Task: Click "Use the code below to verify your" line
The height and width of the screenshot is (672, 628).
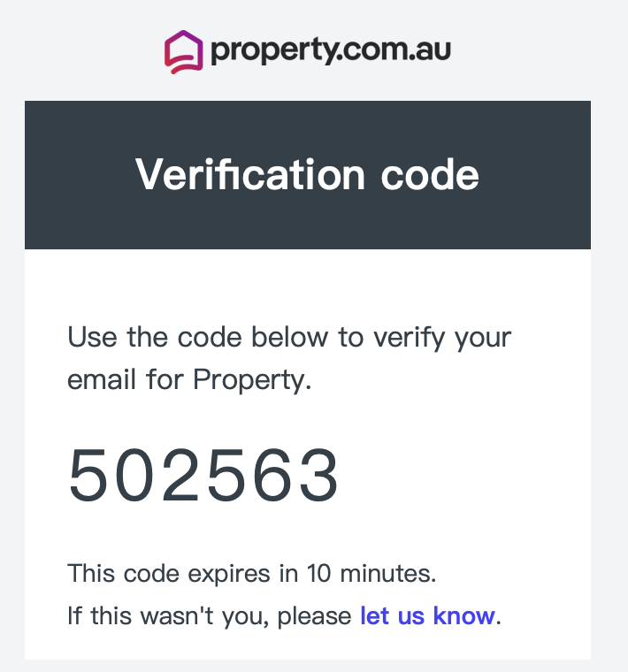Action: click(x=289, y=338)
